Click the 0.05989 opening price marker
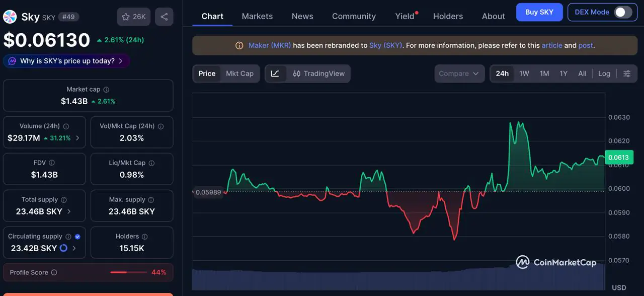The image size is (644, 296). (208, 192)
